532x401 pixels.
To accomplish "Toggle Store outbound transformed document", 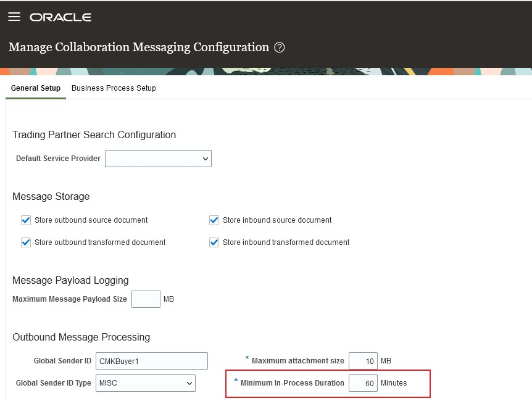I will pos(26,242).
